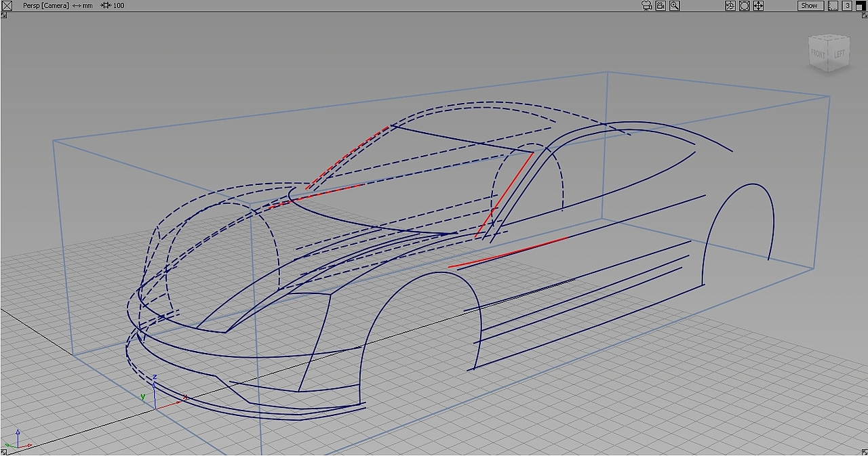868x456 pixels.
Task: Click the four-arrow pan icon in the toolbar
Action: (758, 5)
